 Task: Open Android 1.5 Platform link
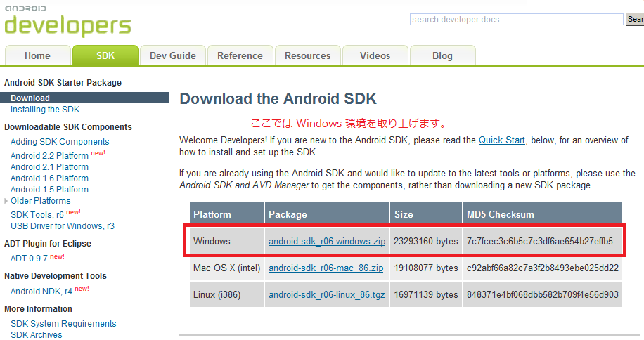click(x=49, y=190)
